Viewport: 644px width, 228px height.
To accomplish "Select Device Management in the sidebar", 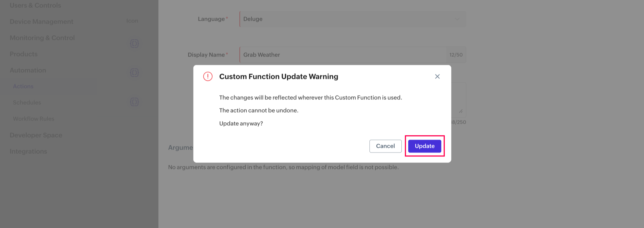I will click(41, 22).
